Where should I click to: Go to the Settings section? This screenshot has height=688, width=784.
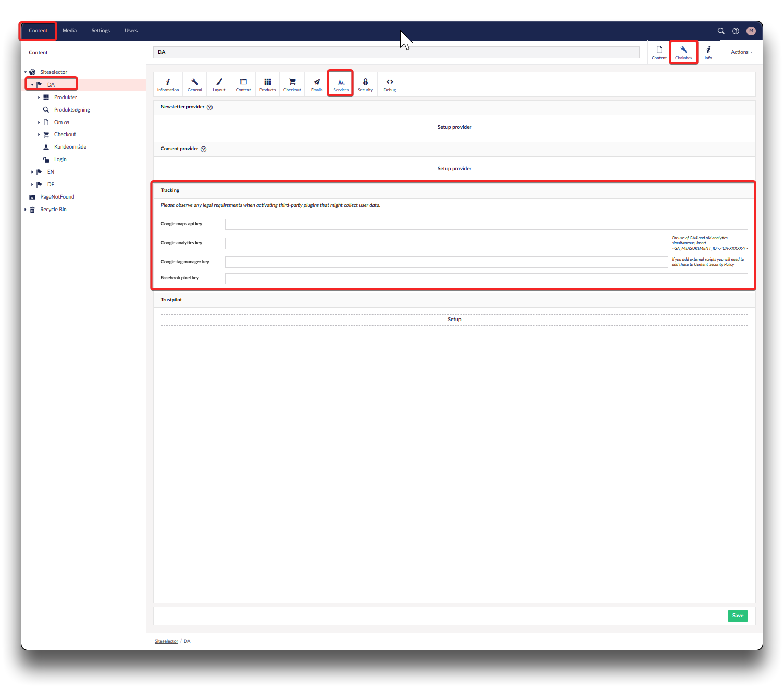[101, 31]
